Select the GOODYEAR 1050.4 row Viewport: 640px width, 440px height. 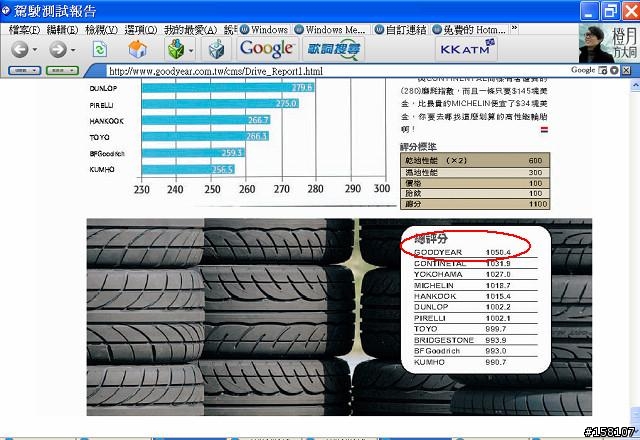475,252
